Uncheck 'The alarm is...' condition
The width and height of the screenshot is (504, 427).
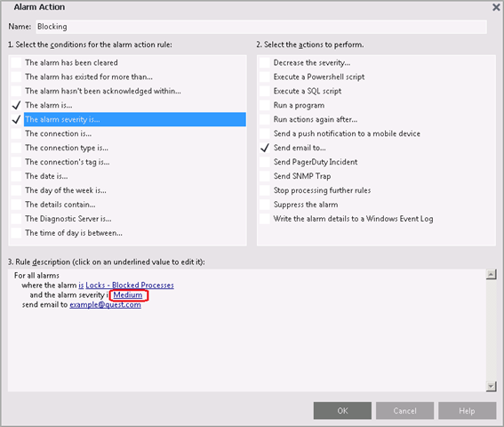[16, 105]
